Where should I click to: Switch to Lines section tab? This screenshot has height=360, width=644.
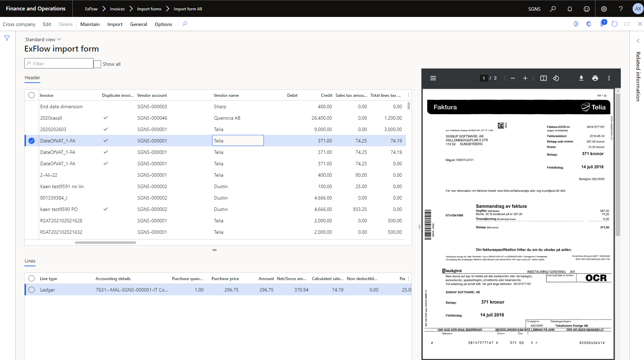click(30, 261)
